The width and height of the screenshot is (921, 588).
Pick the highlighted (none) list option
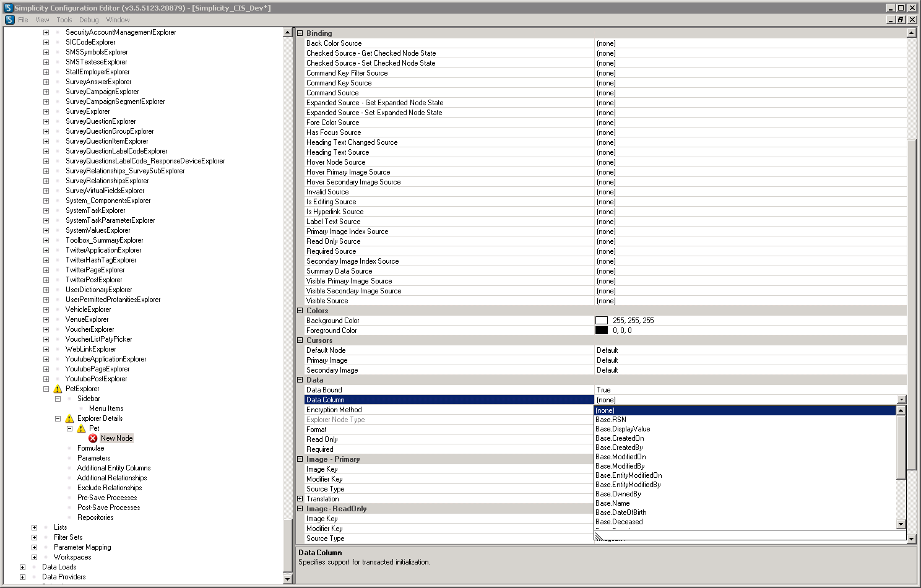[x=745, y=410]
